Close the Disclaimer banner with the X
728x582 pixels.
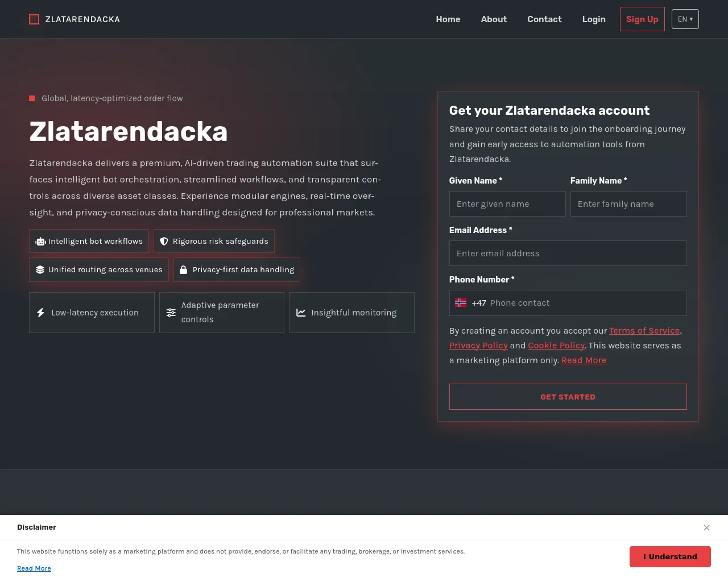pos(706,527)
